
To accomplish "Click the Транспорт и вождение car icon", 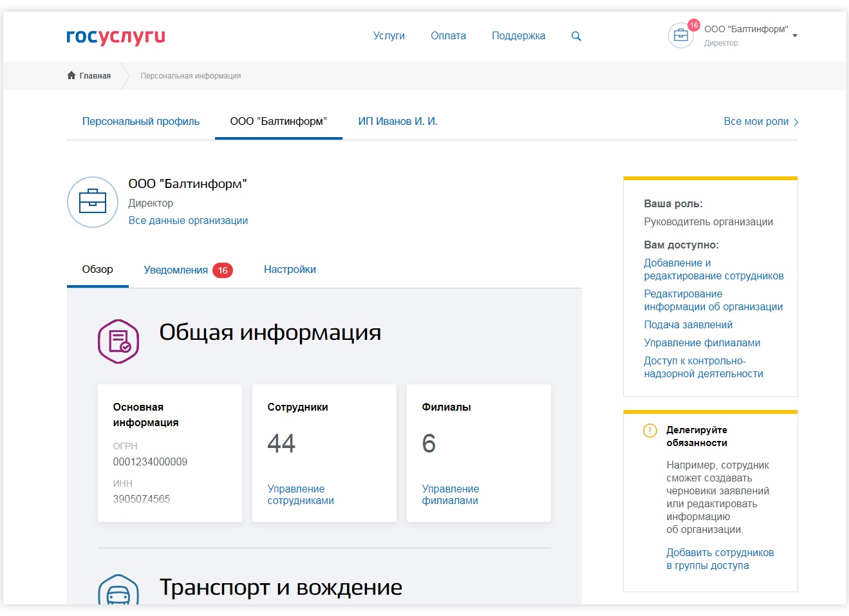I will point(118,590).
